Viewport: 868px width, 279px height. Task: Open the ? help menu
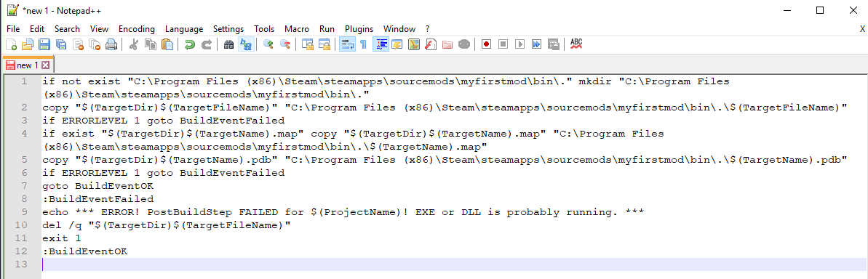coord(427,29)
